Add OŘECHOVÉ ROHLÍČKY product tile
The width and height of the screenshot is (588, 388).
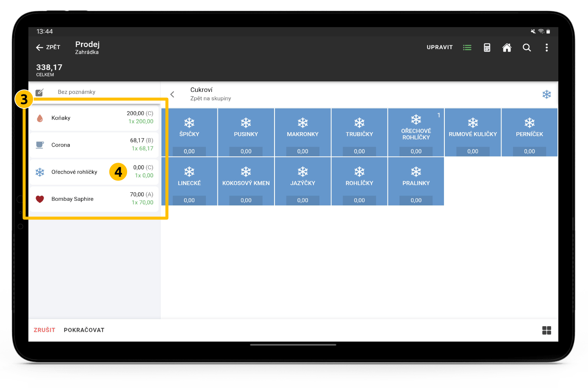coord(416,133)
